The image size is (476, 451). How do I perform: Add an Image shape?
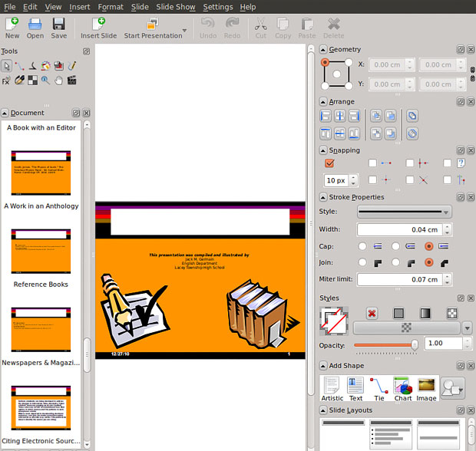[x=426, y=389]
